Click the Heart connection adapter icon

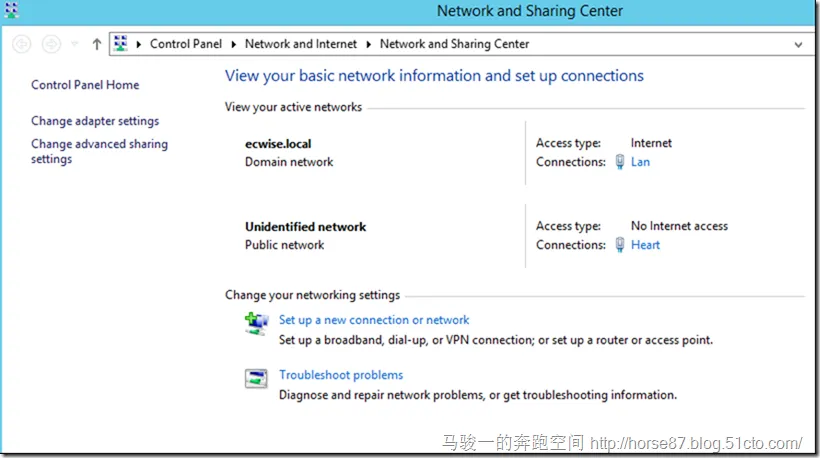pyautogui.click(x=620, y=245)
